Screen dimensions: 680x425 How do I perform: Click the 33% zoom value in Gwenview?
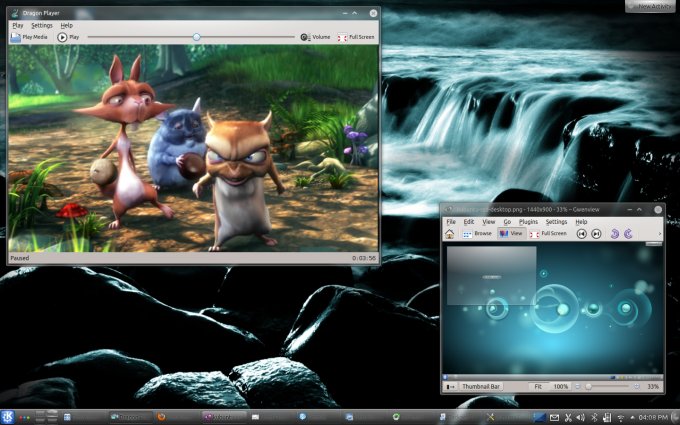(x=653, y=386)
